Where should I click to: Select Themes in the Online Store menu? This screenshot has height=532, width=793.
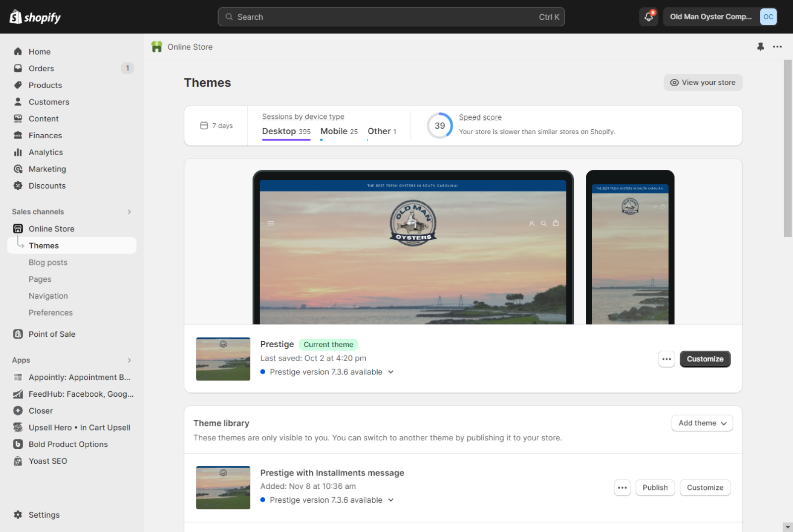(x=44, y=245)
